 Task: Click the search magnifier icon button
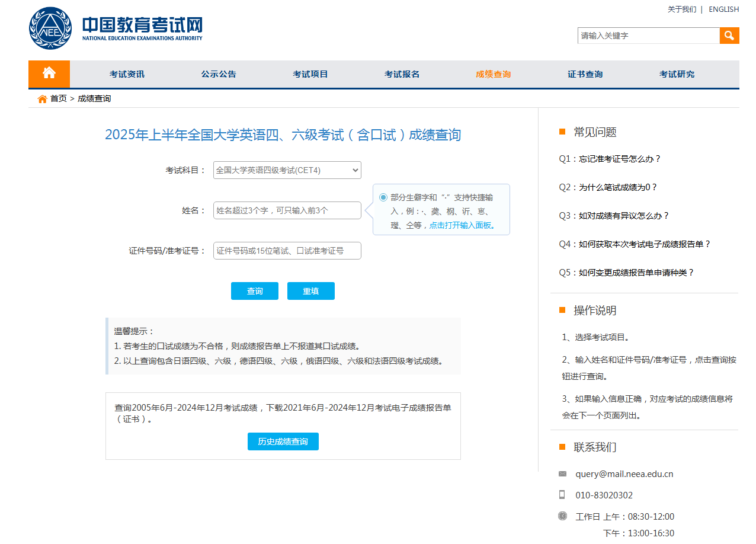tap(729, 36)
